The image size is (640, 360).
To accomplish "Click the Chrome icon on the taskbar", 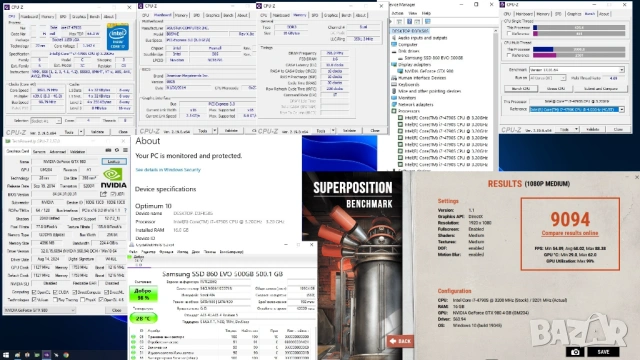I will coord(66,355).
